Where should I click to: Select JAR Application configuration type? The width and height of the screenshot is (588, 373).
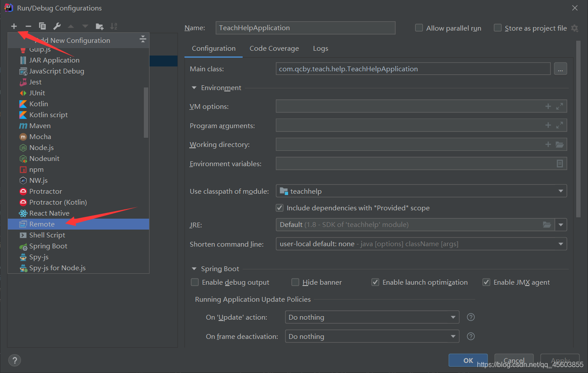(78, 60)
